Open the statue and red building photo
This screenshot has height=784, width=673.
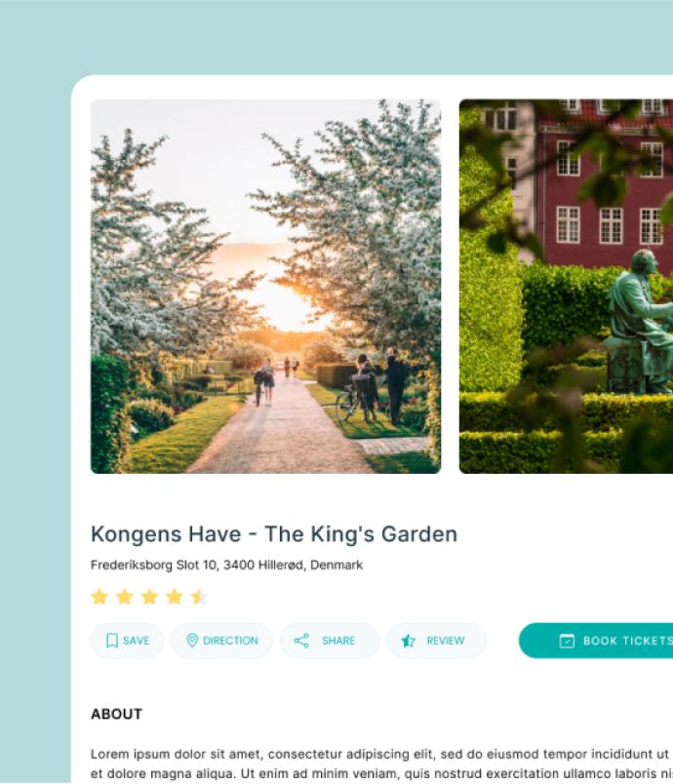[566, 286]
